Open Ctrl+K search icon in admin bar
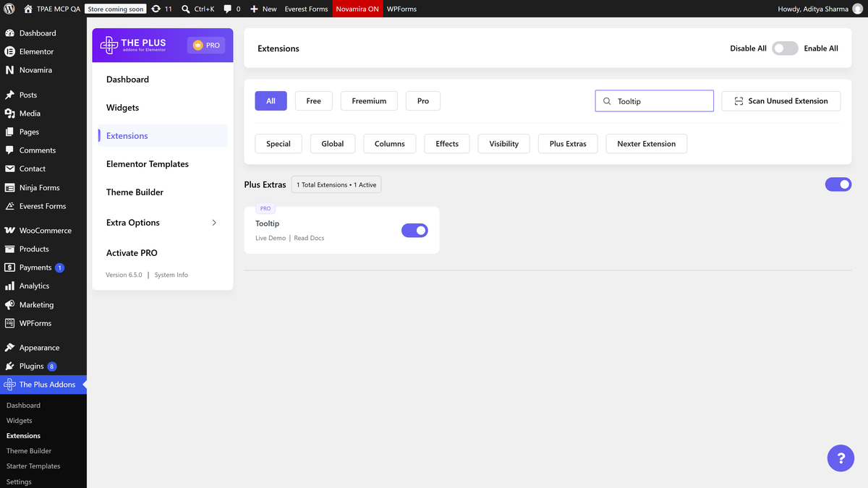 click(x=186, y=9)
